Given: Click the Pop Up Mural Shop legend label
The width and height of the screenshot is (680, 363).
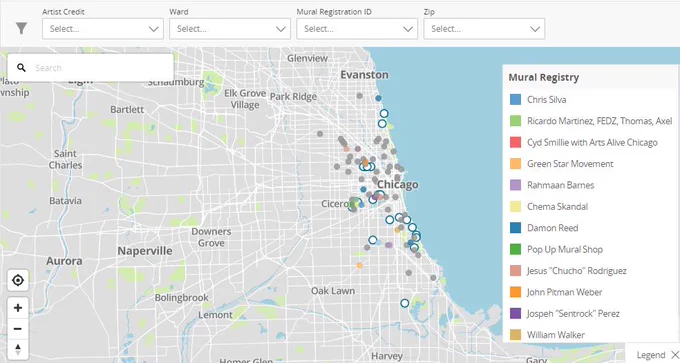Looking at the screenshot, I should [x=565, y=249].
